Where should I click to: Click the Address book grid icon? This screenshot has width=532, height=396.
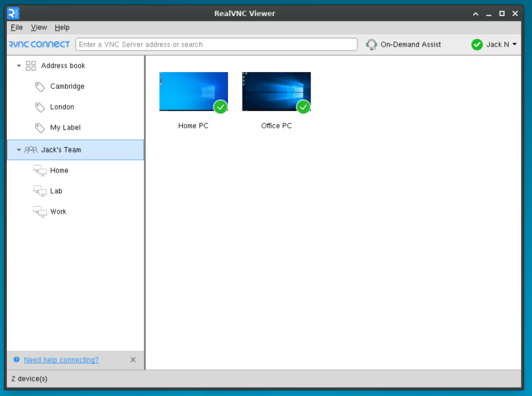point(30,66)
